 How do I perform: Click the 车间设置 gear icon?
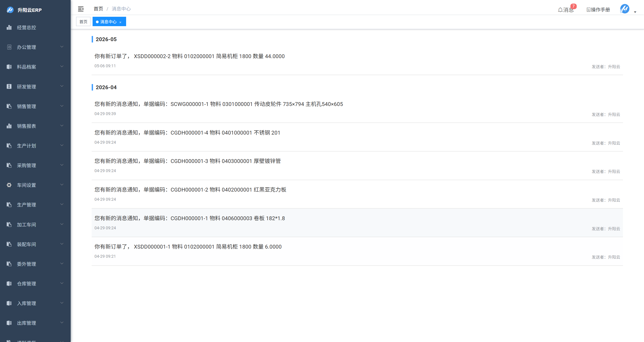9,185
